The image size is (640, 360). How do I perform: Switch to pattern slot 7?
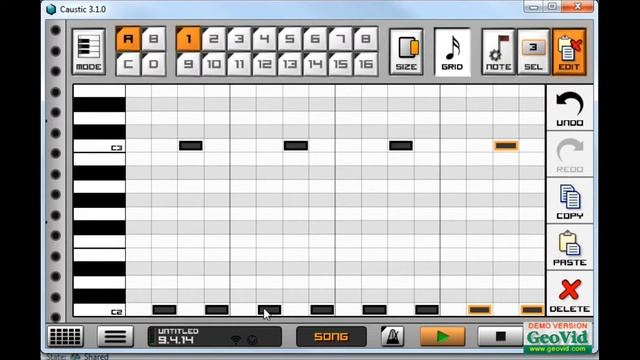click(340, 39)
